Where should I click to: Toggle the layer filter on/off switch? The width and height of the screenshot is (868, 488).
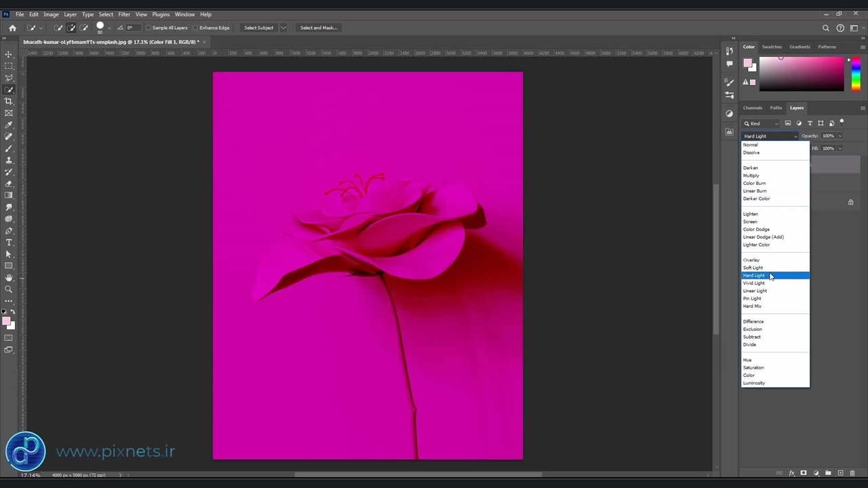click(842, 123)
